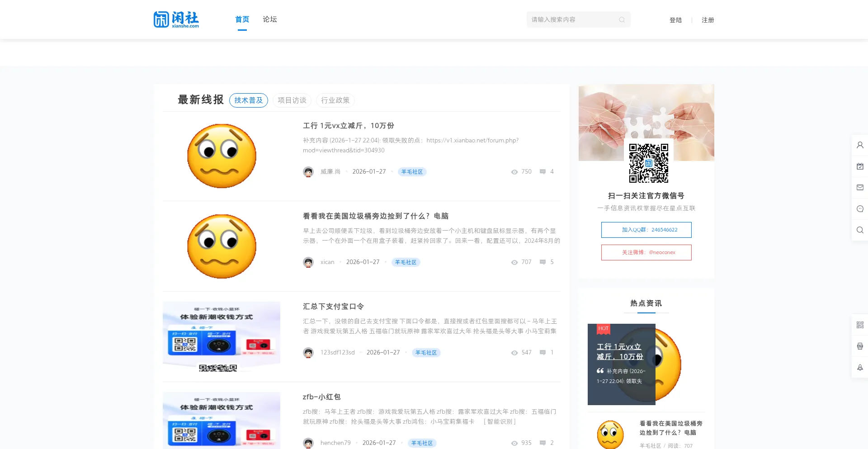The height and width of the screenshot is (449, 868).
Task: Click the comment icon showing 2
Action: [542, 443]
